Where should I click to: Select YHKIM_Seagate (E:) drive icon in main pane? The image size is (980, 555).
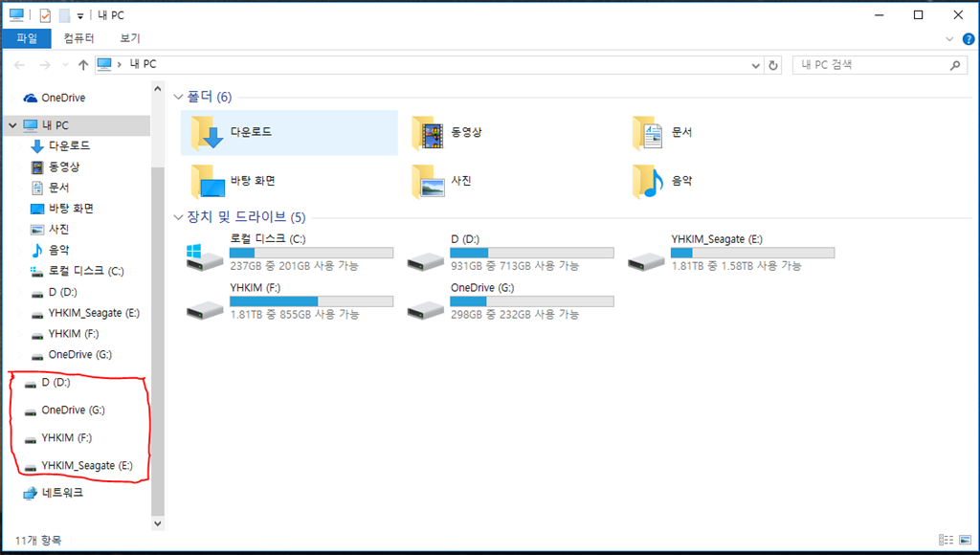point(646,260)
